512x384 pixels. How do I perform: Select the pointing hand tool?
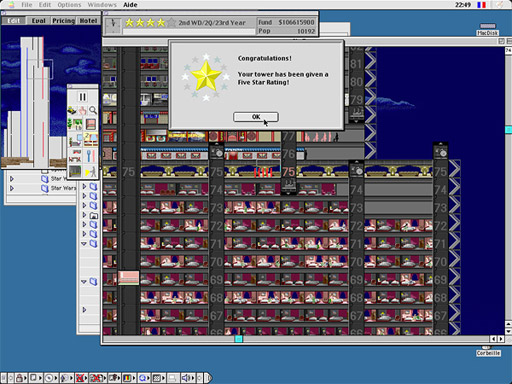point(82,110)
